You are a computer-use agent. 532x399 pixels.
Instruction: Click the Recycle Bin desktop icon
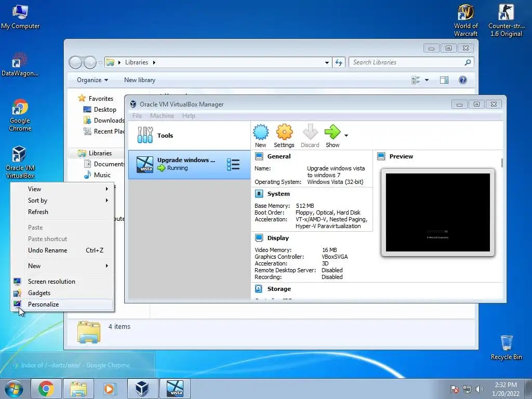(506, 347)
